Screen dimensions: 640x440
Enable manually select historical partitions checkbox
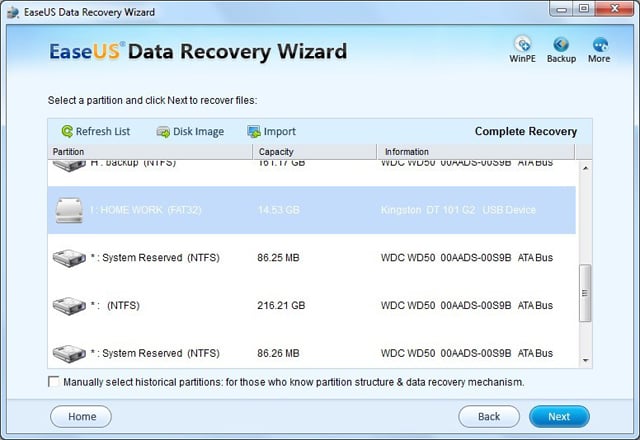pos(53,382)
